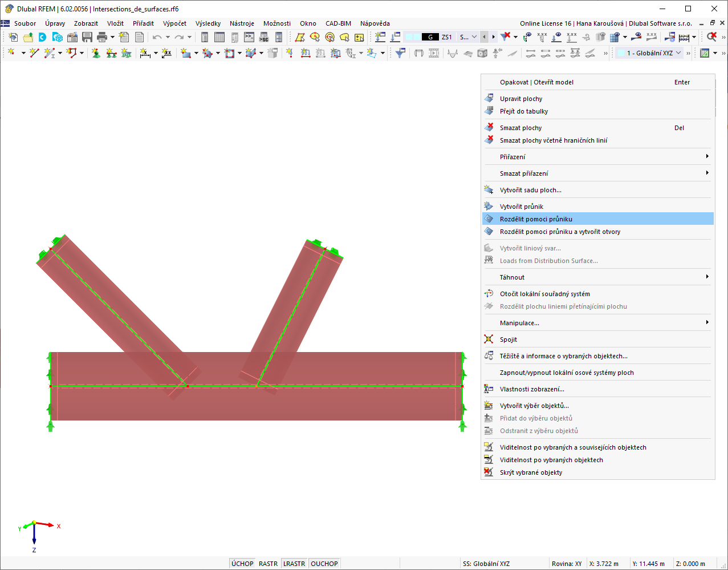Open dropdown arrow next to Print
Screen dimensions: 728x570
click(x=112, y=37)
